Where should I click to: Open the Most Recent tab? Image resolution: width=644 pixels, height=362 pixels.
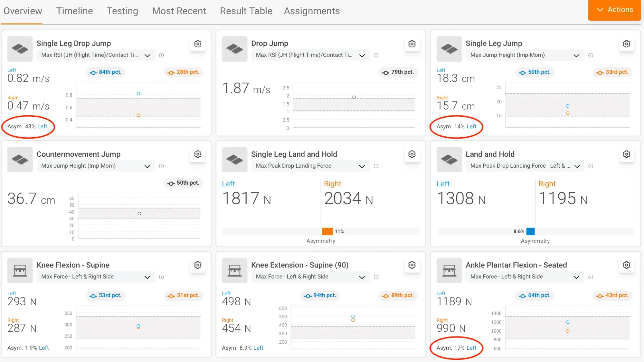coord(179,11)
